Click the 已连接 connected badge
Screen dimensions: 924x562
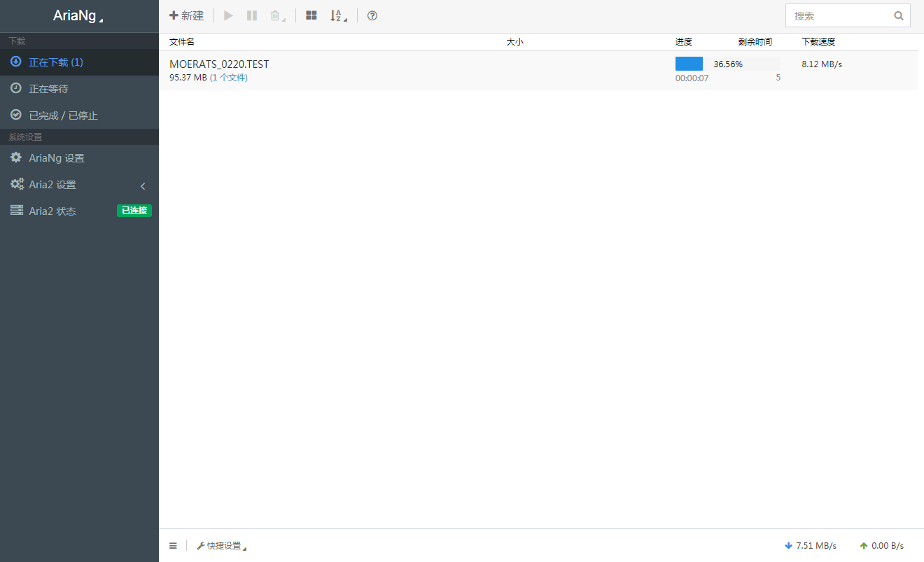(x=134, y=211)
